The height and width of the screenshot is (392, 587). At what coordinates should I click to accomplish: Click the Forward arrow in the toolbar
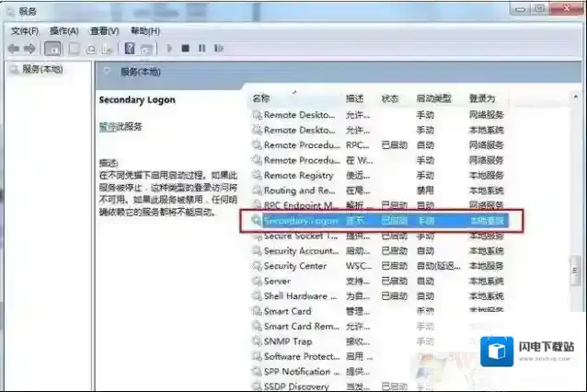[x=29, y=48]
